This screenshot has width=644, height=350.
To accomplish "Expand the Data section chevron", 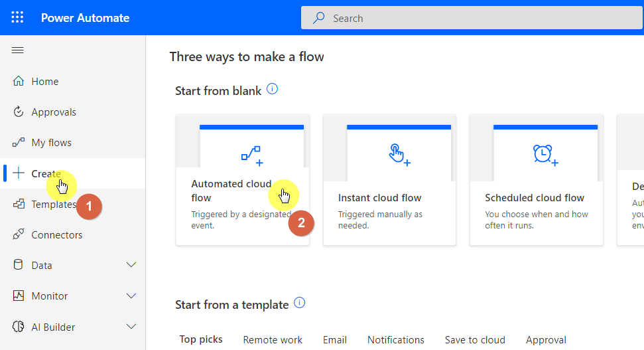I will [x=131, y=265].
